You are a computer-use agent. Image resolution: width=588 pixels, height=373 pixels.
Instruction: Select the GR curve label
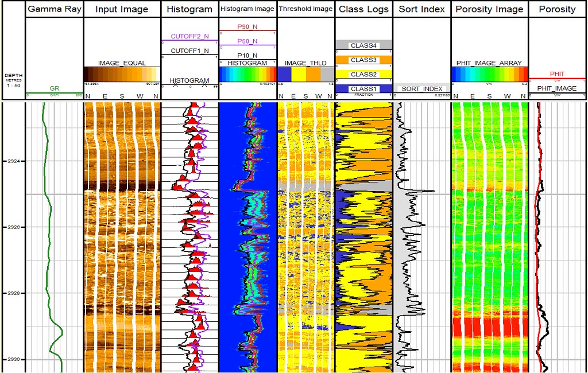(x=55, y=88)
